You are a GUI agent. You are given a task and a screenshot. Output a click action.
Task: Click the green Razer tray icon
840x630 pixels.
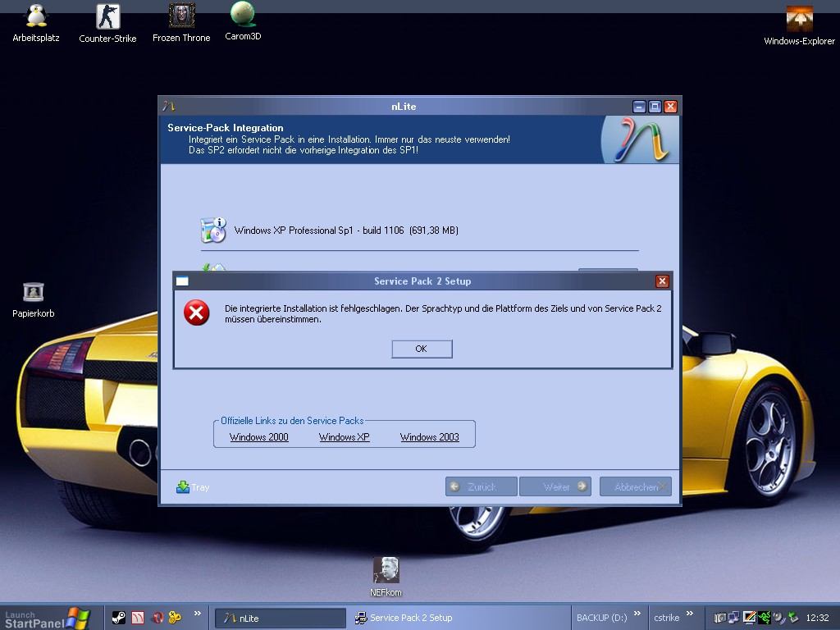[x=765, y=618]
